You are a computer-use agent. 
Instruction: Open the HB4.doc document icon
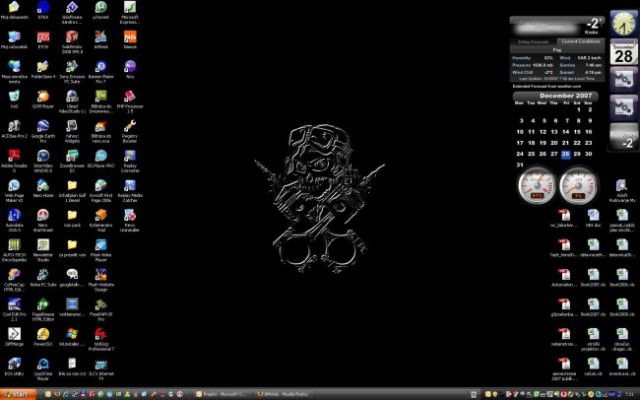tap(593, 218)
